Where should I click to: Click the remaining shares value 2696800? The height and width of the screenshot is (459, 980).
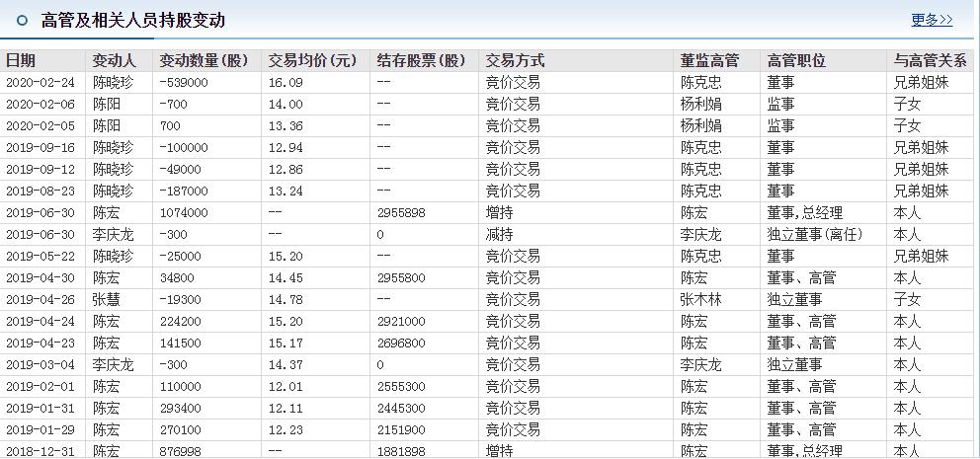coord(401,344)
